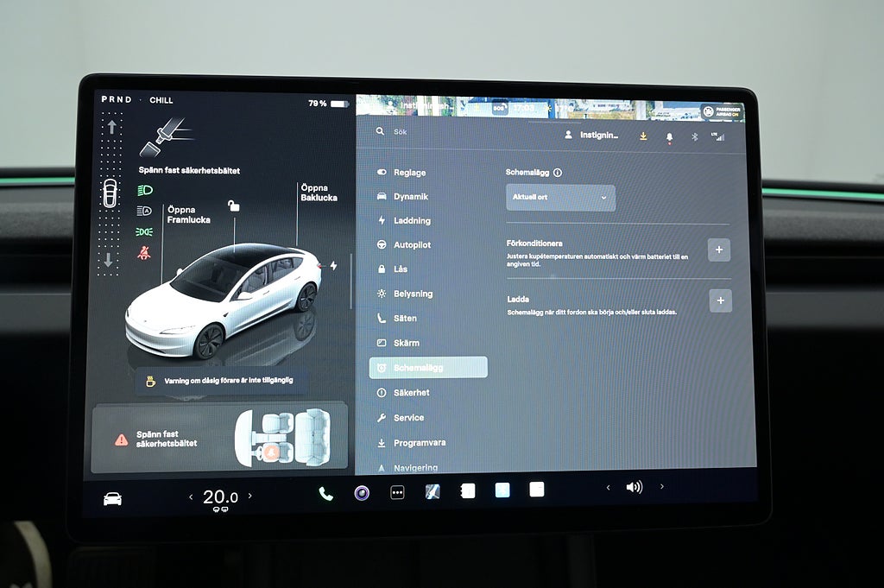Open the Laddning settings menu
The image size is (884, 588).
click(x=411, y=221)
